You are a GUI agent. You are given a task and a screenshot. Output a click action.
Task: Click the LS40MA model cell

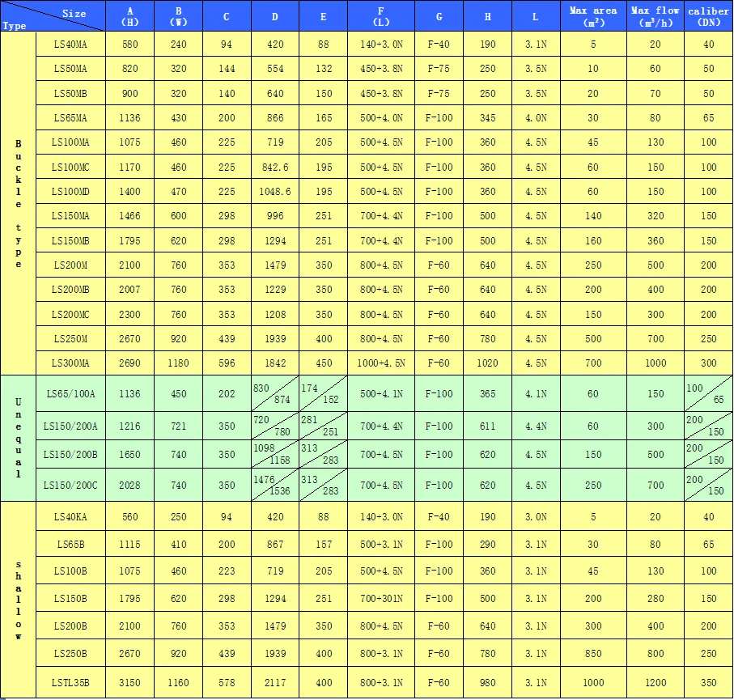point(70,44)
